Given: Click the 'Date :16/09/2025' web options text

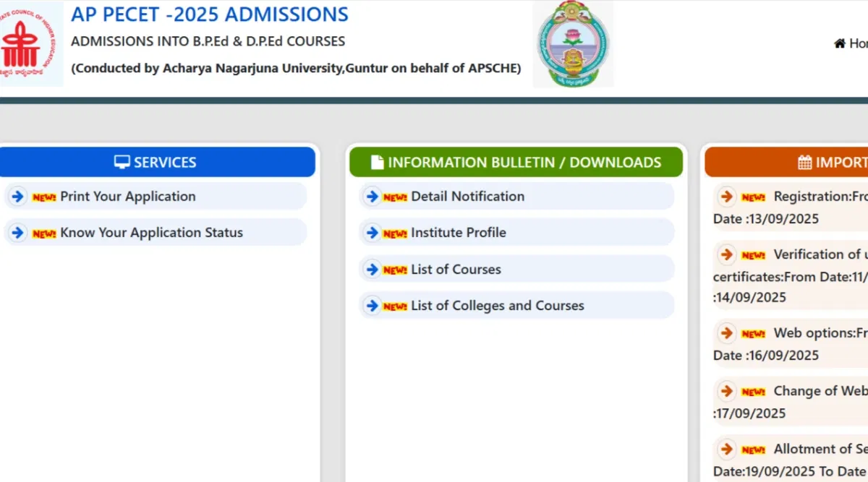Looking at the screenshot, I should tap(766, 356).
